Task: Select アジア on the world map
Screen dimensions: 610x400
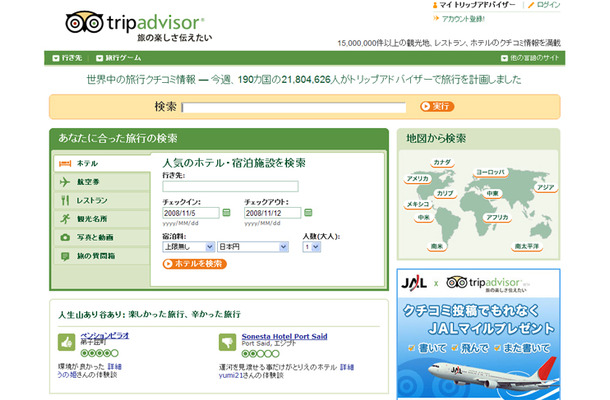Action: pos(545,187)
